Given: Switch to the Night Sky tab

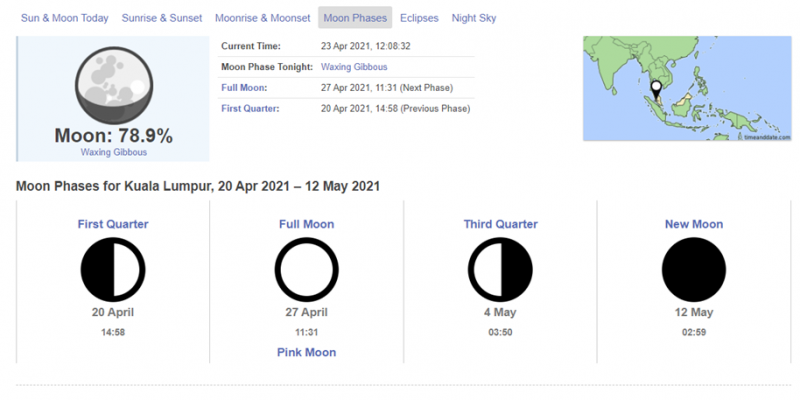Looking at the screenshot, I should [x=474, y=18].
